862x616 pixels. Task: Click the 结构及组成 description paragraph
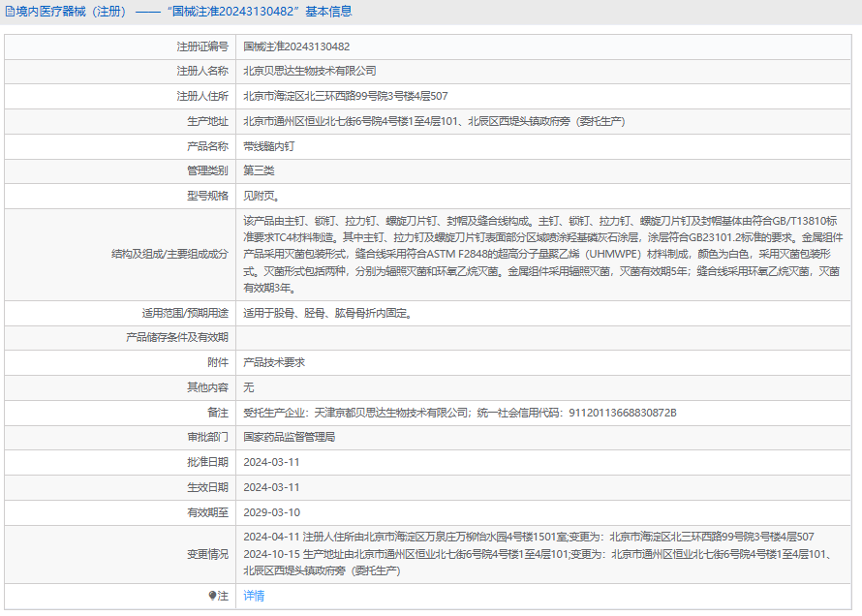(x=542, y=254)
